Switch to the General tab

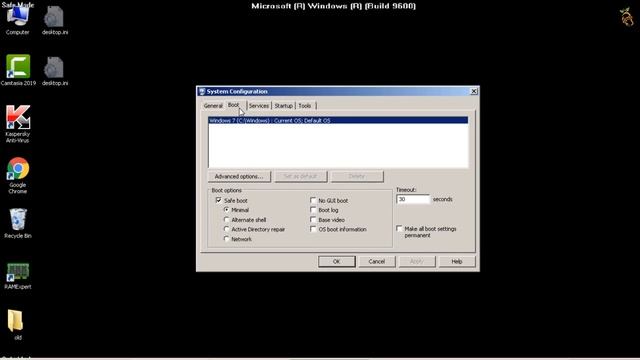[213, 106]
